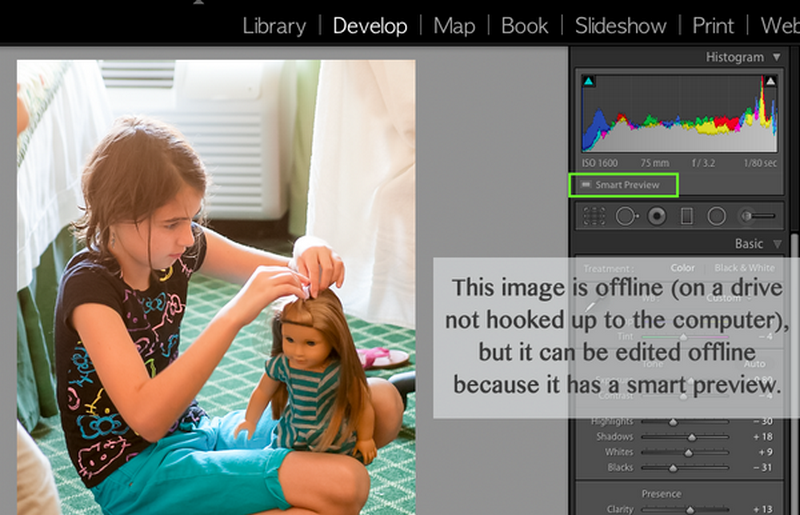Click the Whites value +9
This screenshot has width=800, height=515.
[x=765, y=452]
